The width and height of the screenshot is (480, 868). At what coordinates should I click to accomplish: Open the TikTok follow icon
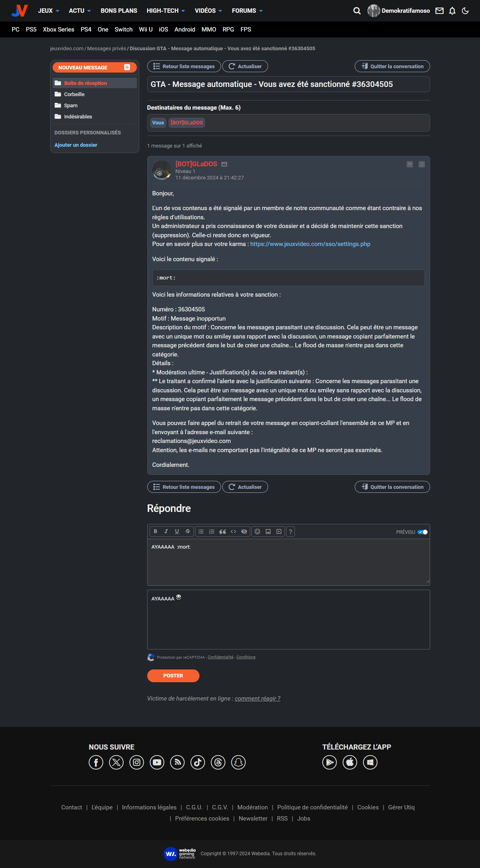pos(198,762)
